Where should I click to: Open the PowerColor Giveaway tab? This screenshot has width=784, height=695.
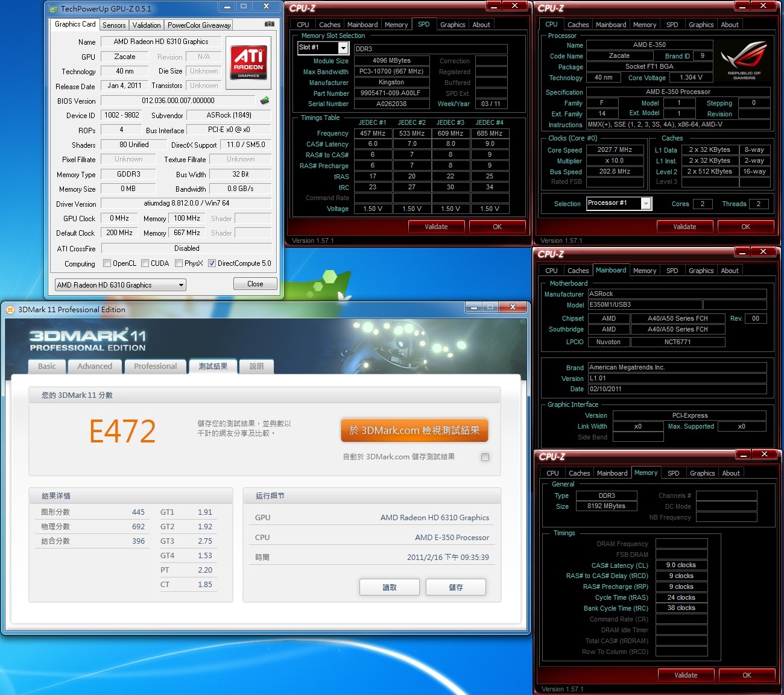(x=199, y=25)
